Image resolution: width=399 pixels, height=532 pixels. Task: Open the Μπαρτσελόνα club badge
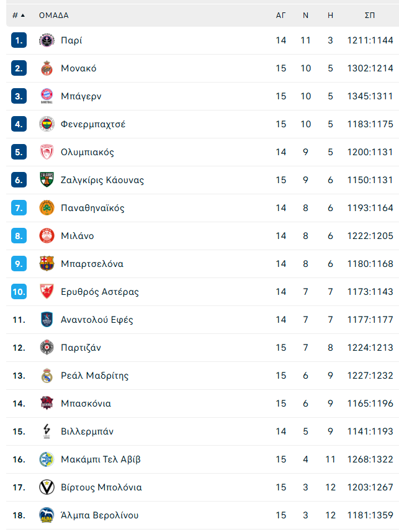coord(47,263)
